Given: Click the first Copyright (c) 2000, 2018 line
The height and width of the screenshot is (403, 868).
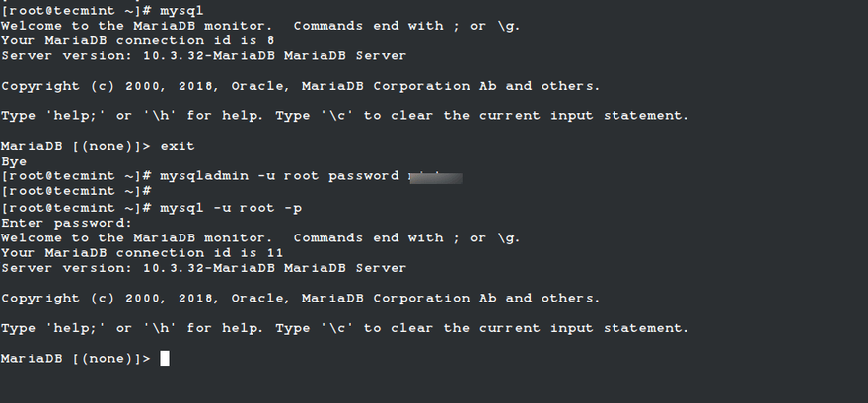Looking at the screenshot, I should (x=300, y=86).
